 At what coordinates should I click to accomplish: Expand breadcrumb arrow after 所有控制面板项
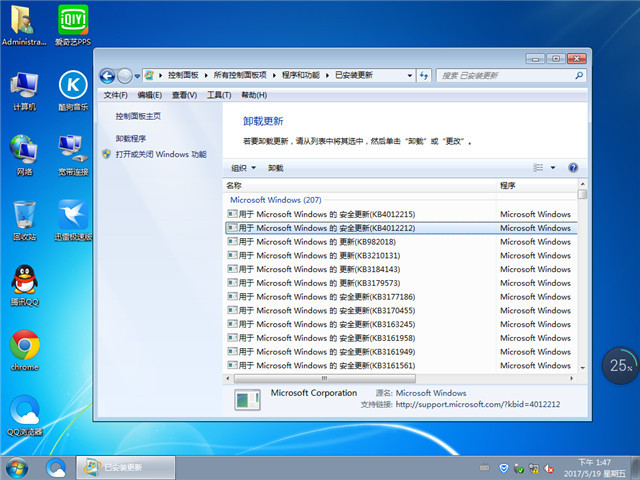(274, 75)
